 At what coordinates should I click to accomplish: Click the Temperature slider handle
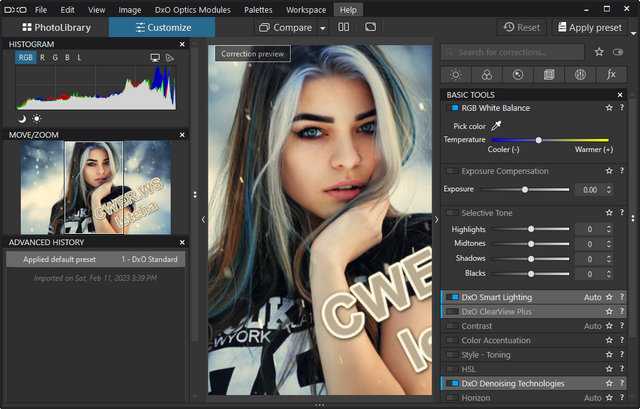pos(538,140)
